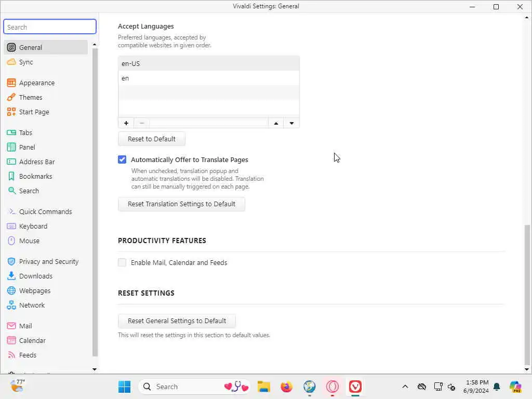The width and height of the screenshot is (532, 399).
Task: Open Feeds RSS icon
Action: coord(11,355)
